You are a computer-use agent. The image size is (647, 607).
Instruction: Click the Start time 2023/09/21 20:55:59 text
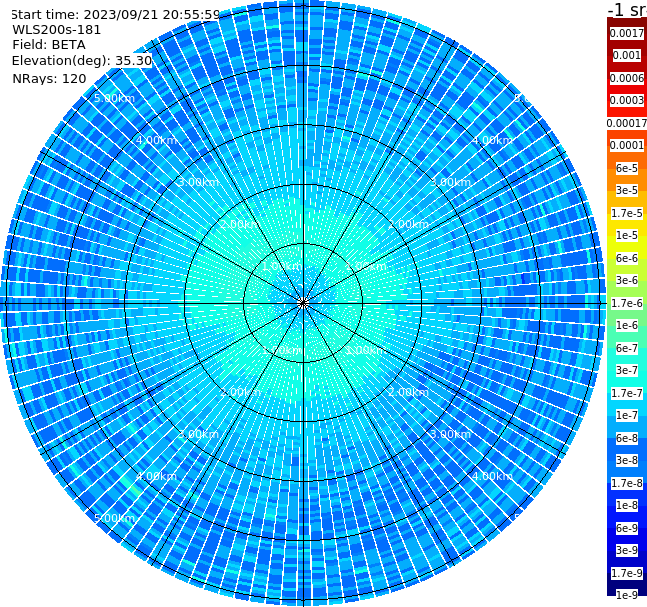pyautogui.click(x=115, y=15)
